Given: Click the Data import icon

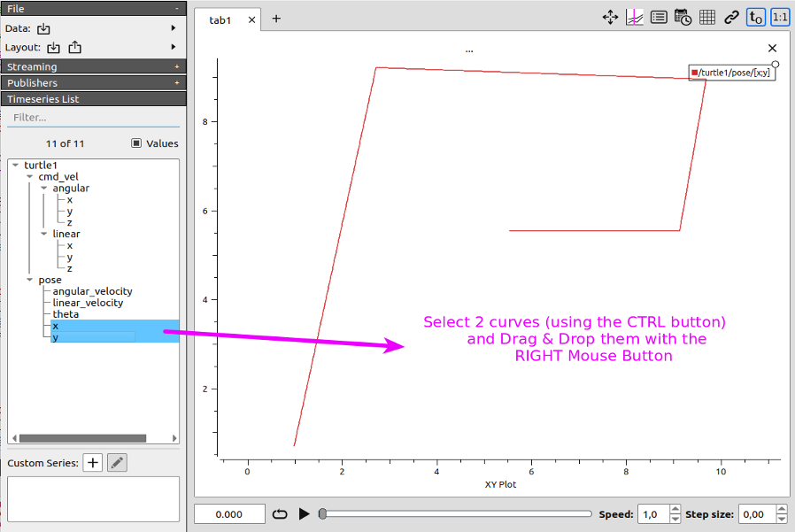Looking at the screenshot, I should tap(42, 27).
